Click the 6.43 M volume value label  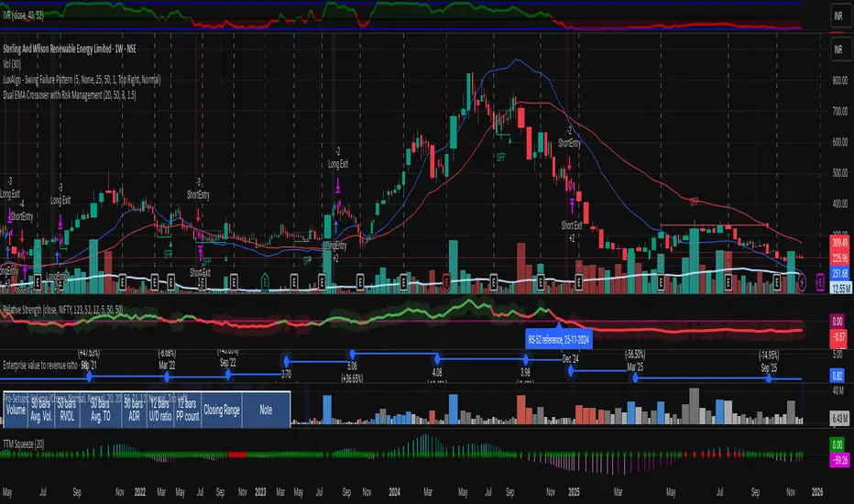click(x=839, y=418)
